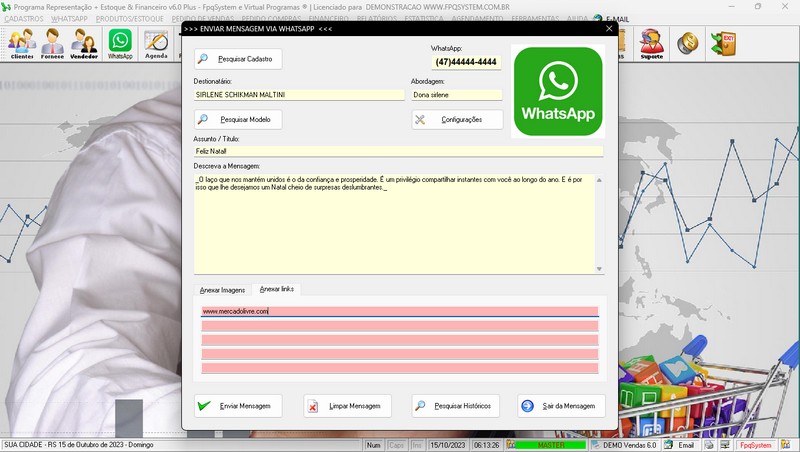Click the third empty link field
The height and width of the screenshot is (452, 800).
pos(399,340)
